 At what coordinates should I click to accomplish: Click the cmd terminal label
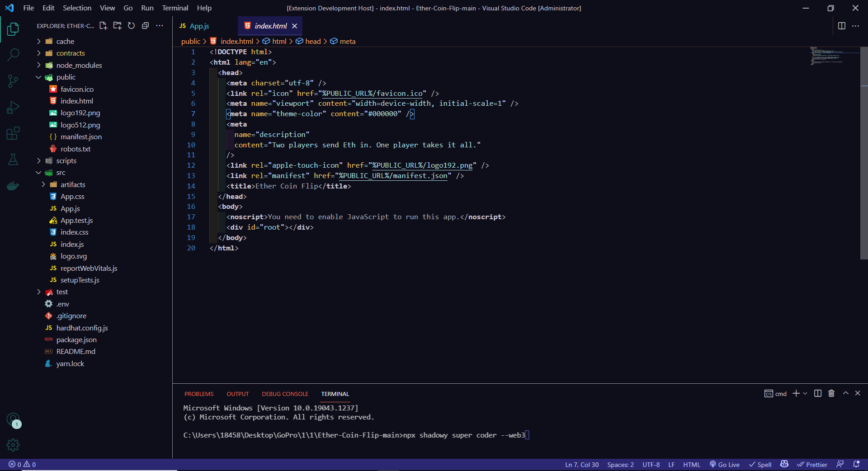point(775,394)
